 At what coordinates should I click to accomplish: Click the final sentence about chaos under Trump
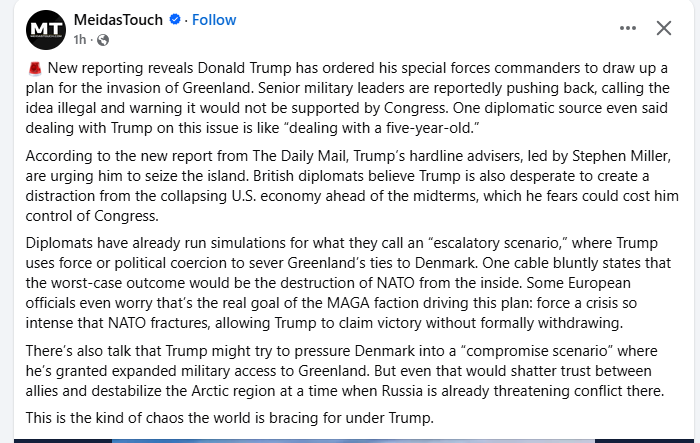[x=229, y=417]
